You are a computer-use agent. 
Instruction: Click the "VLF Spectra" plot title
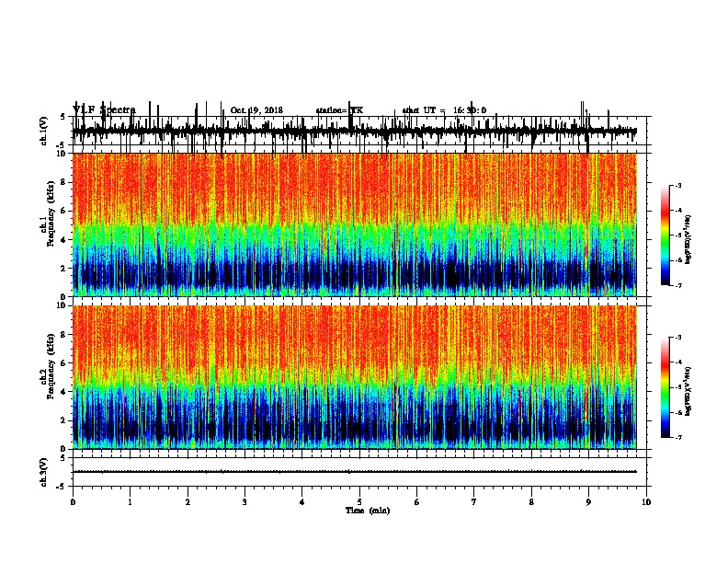(104, 110)
